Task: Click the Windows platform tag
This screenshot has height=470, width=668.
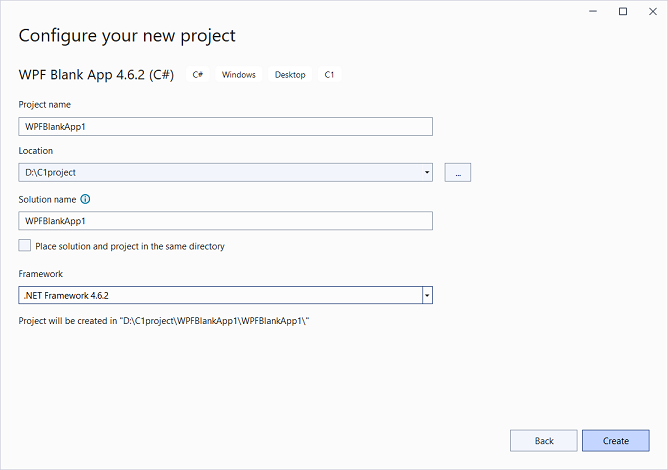Action: coord(238,75)
